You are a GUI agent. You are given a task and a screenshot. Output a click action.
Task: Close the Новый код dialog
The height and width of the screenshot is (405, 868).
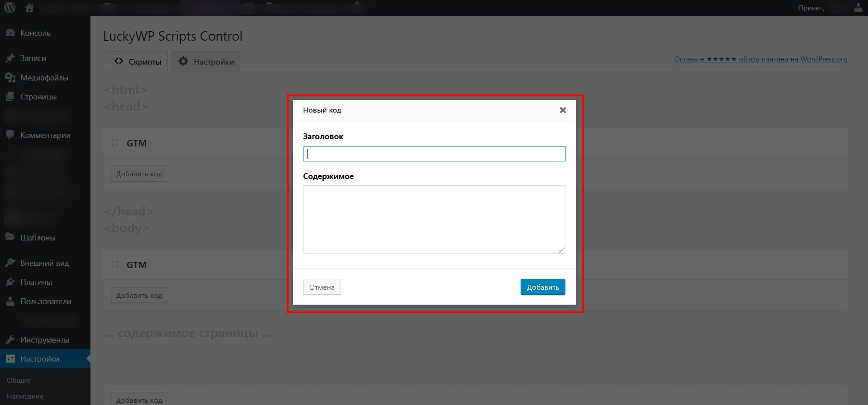[x=563, y=110]
